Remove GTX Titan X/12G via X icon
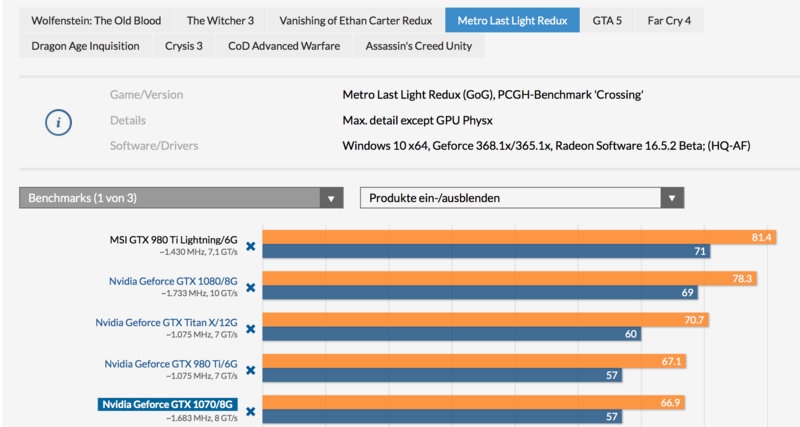 pos(251,329)
